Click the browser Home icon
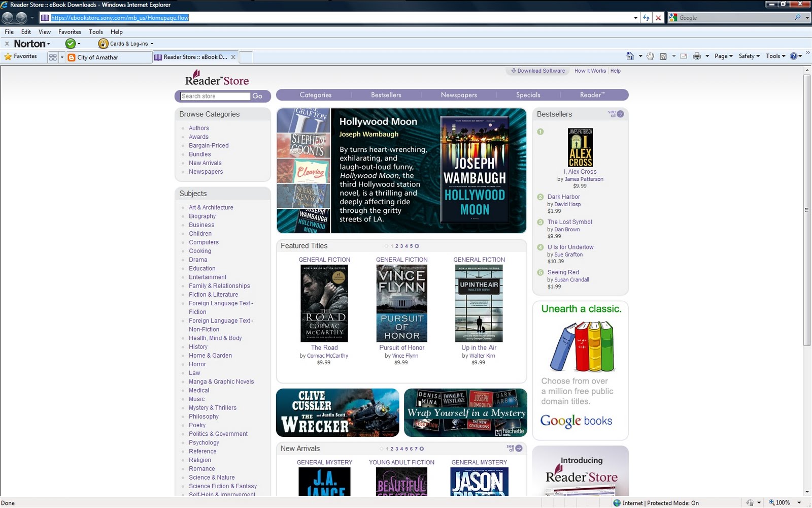The height and width of the screenshot is (508, 812). pyautogui.click(x=630, y=56)
